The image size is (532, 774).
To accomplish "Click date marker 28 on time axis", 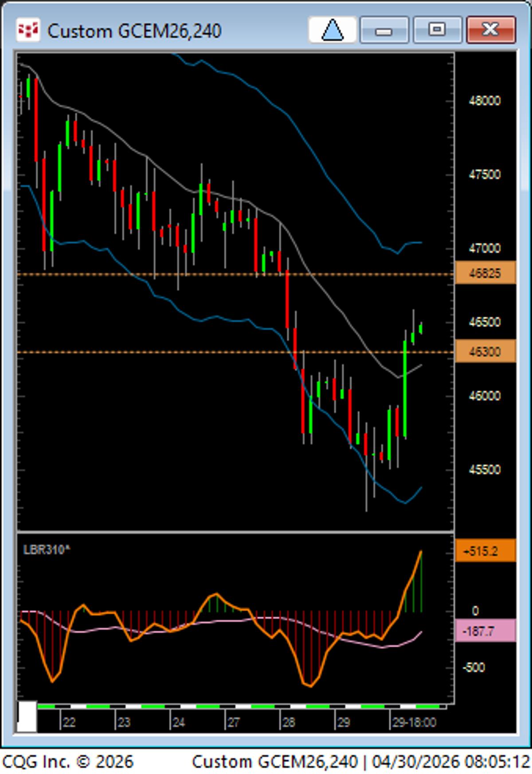I will pos(289,723).
